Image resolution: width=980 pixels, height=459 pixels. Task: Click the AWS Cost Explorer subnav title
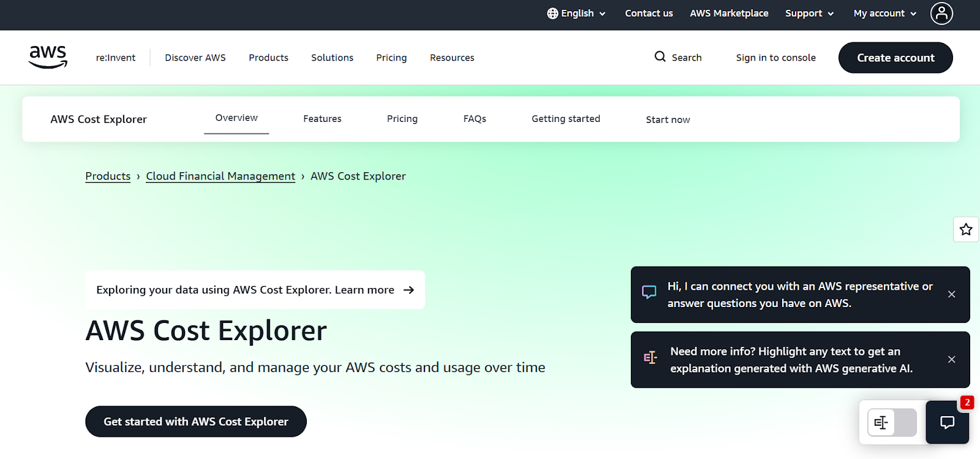point(99,119)
